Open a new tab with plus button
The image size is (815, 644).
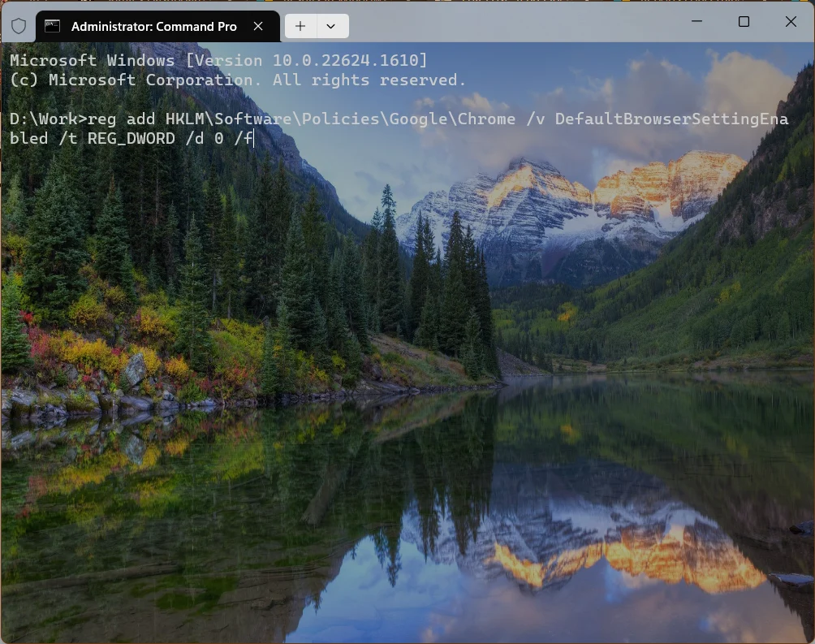[300, 26]
